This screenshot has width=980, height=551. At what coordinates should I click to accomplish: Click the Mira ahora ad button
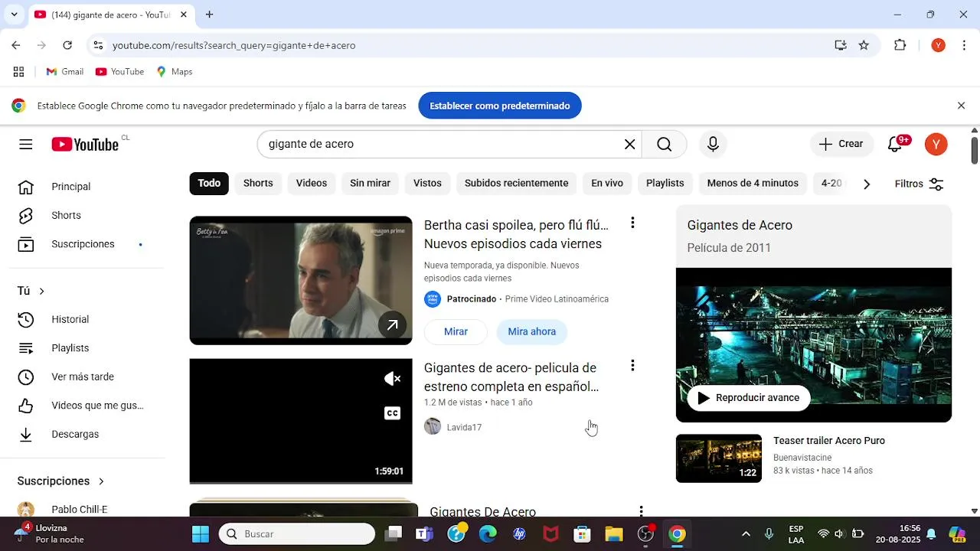[531, 331]
